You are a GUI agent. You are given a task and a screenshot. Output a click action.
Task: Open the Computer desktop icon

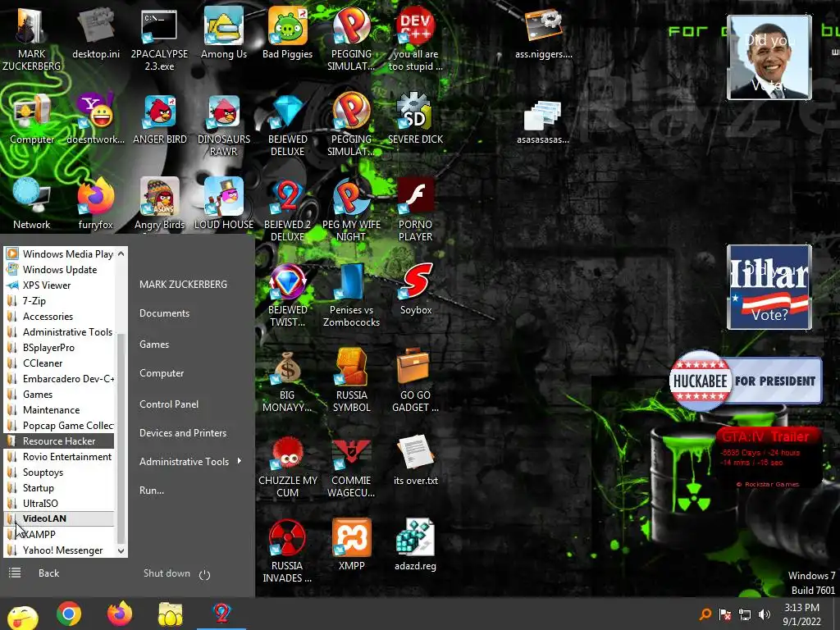coord(32,119)
